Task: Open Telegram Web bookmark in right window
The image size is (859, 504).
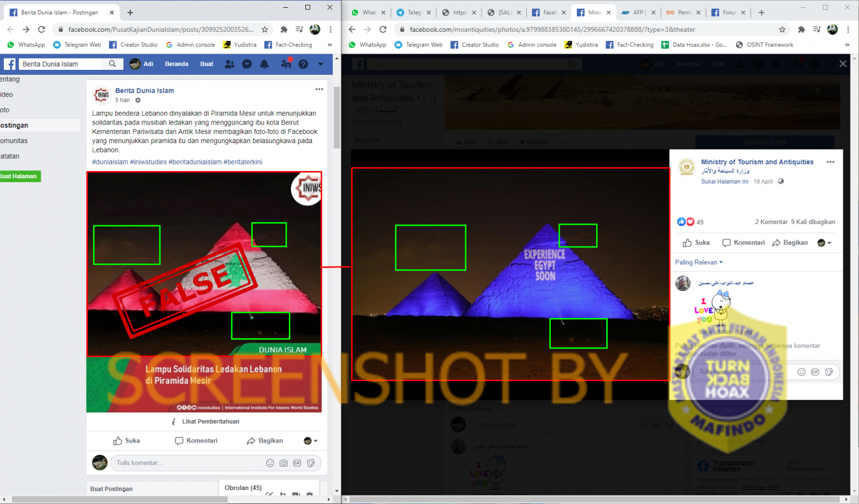Action: 418,45
